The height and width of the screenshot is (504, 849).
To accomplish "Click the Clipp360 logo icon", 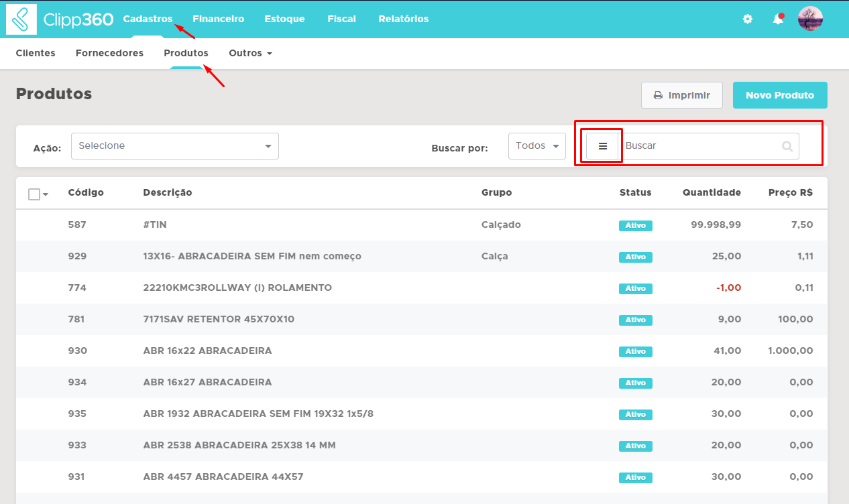I will click(21, 19).
